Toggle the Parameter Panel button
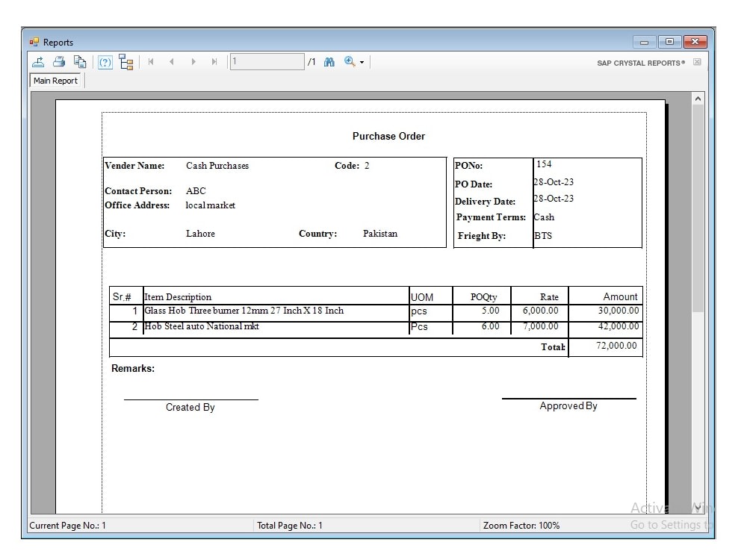Screen dimensions: 747x560 point(105,62)
